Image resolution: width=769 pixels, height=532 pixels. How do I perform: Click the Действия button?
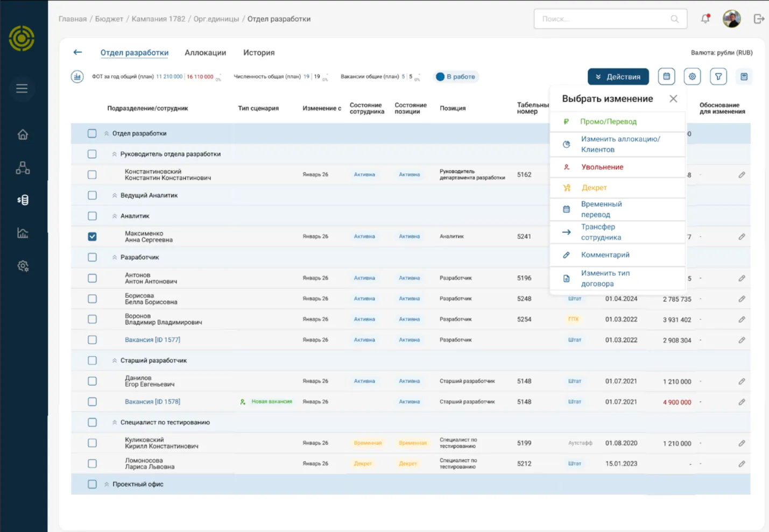click(618, 77)
